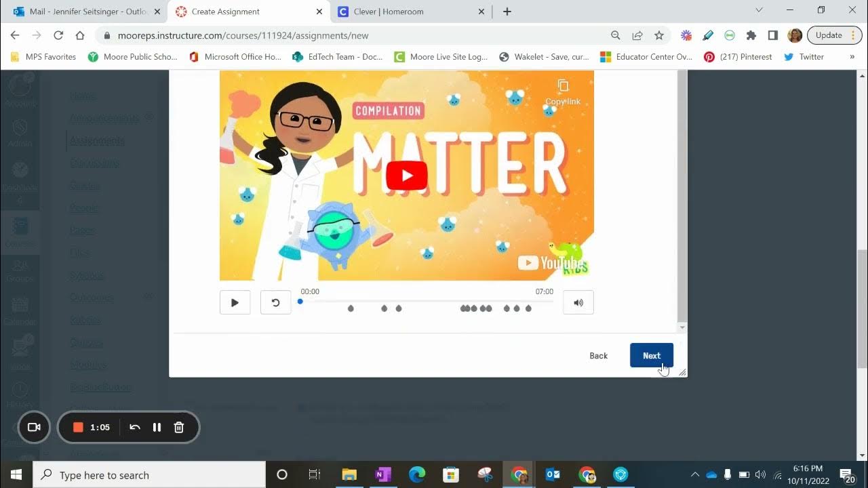
Task: Click the recorder undo/restart arrow
Action: click(x=135, y=427)
